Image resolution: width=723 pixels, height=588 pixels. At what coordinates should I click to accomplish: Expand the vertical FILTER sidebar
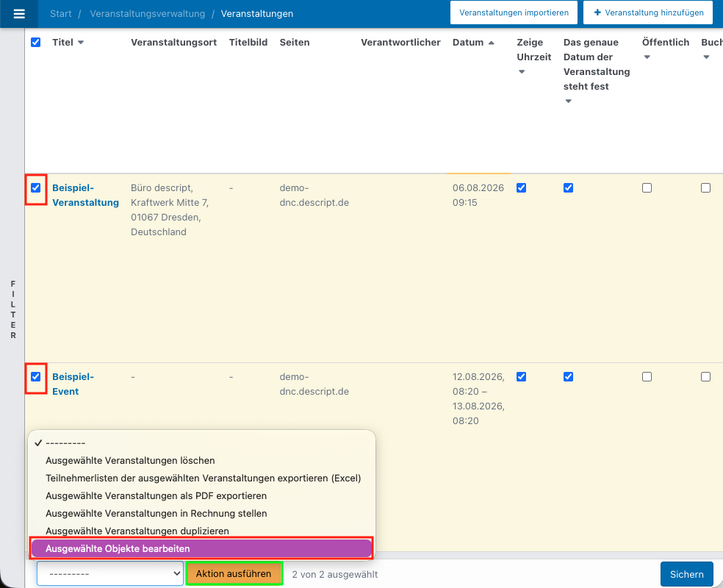[13, 309]
